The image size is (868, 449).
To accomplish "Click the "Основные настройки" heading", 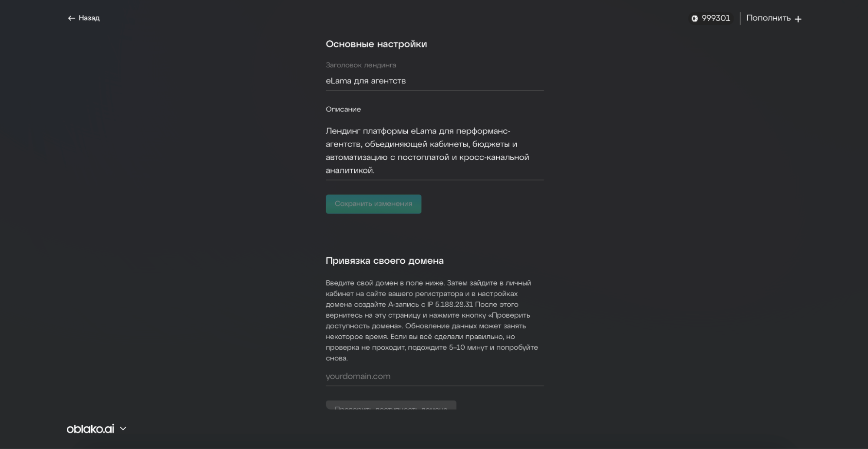I will pyautogui.click(x=376, y=44).
